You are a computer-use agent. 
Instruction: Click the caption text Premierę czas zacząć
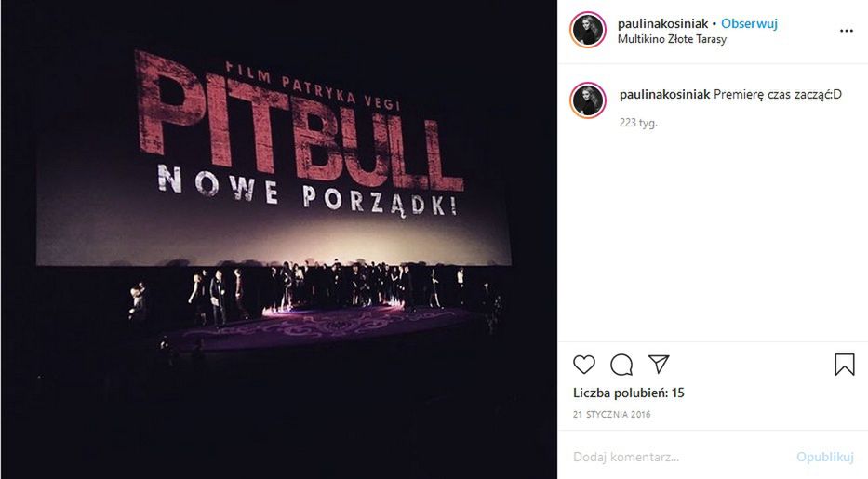777,95
